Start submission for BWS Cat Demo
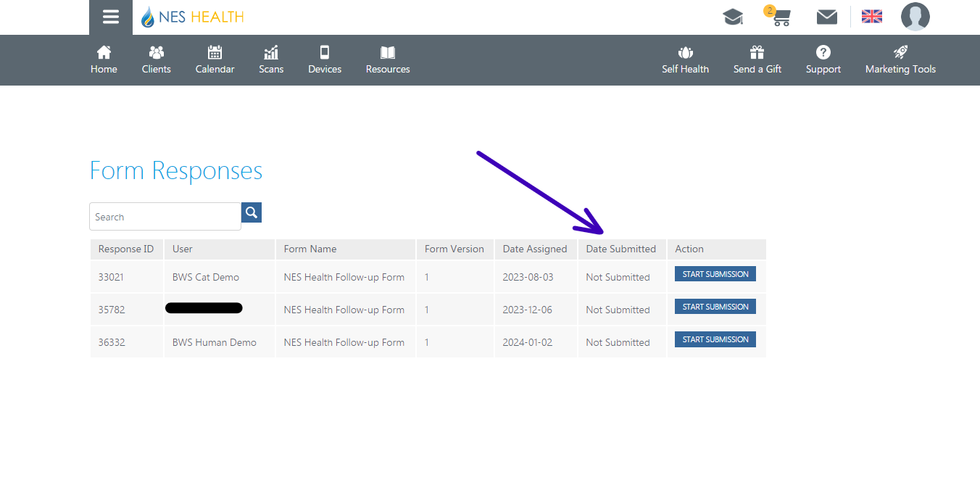This screenshot has width=980, height=480. (x=715, y=274)
